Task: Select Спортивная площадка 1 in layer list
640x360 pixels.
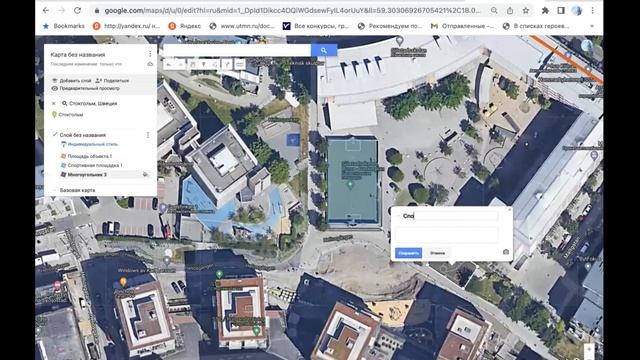Action: [91, 165]
